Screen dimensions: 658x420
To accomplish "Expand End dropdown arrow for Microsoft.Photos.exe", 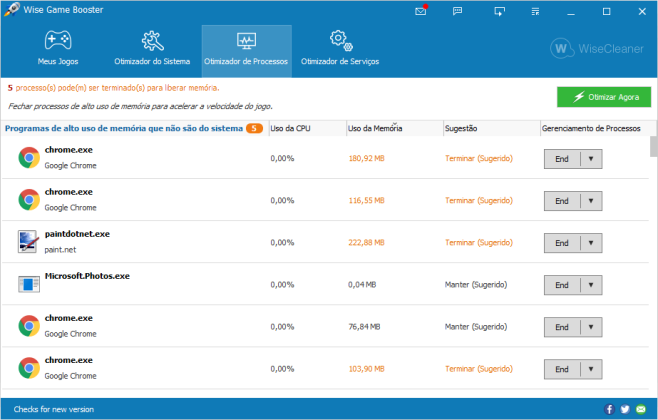I will [591, 285].
